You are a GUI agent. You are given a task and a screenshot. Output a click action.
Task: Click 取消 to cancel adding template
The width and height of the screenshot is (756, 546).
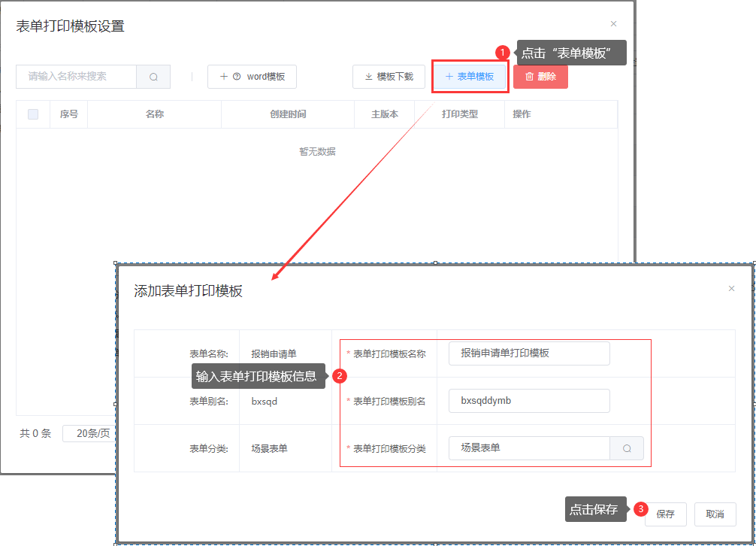715,514
